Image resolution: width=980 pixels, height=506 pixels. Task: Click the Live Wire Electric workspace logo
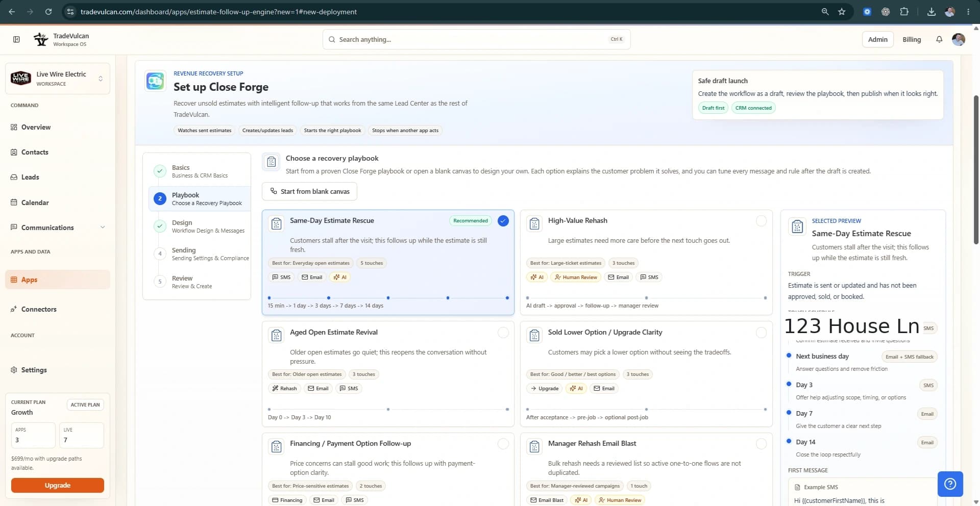21,78
